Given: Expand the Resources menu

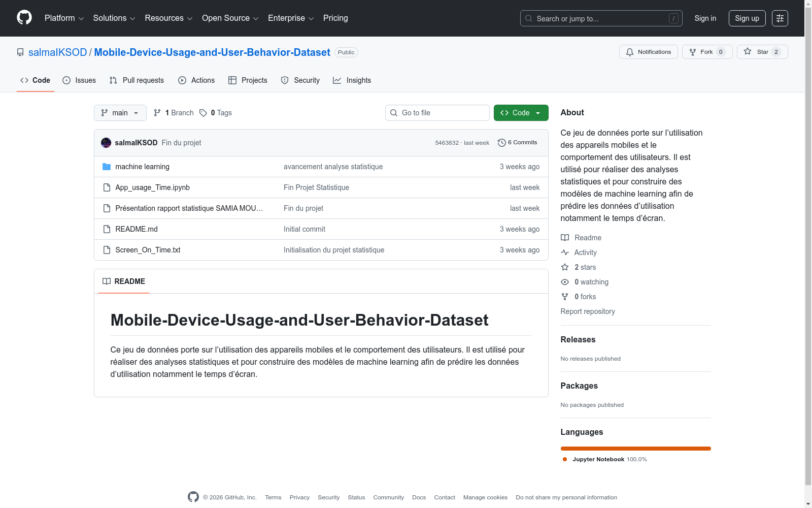Looking at the screenshot, I should 168,18.
